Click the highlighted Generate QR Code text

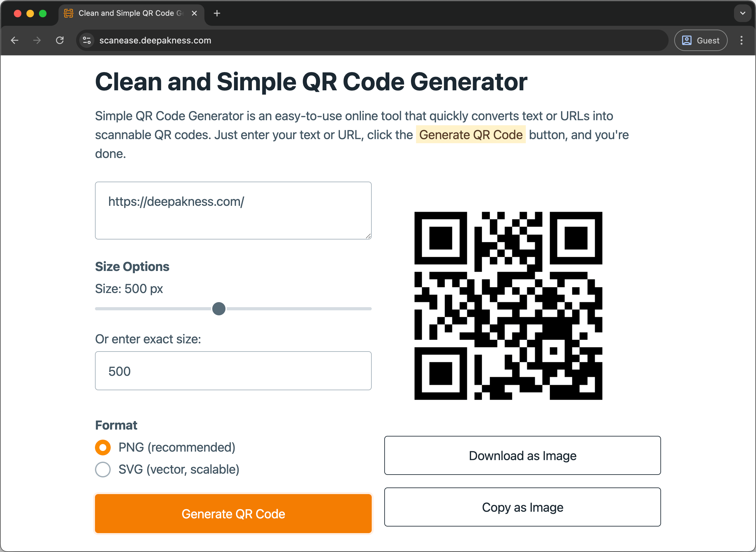point(471,135)
